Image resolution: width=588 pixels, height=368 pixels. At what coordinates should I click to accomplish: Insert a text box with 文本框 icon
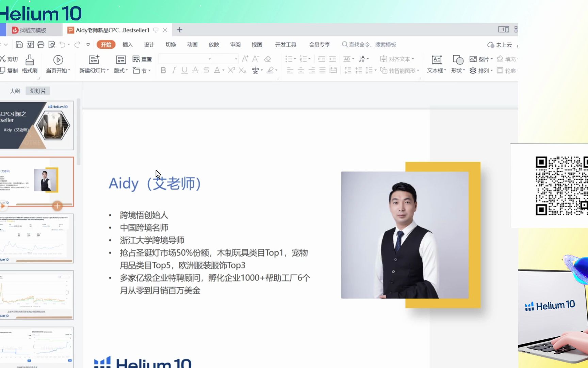click(437, 65)
